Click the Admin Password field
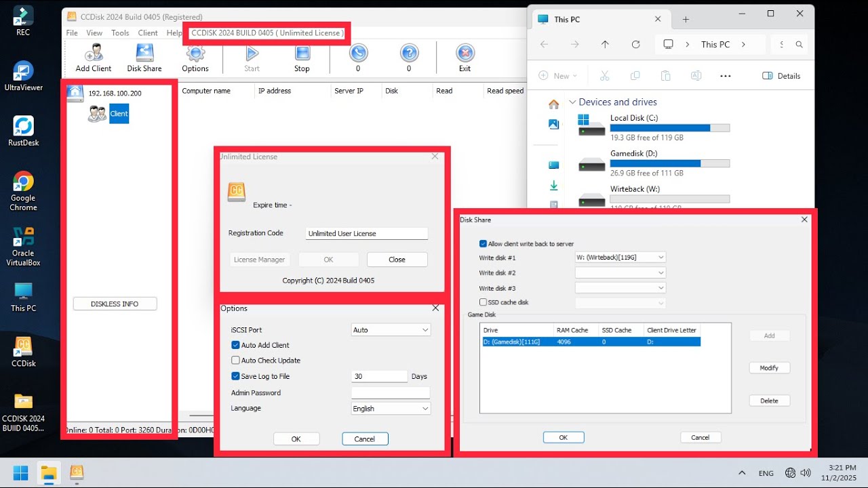The height and width of the screenshot is (488, 868). point(391,393)
